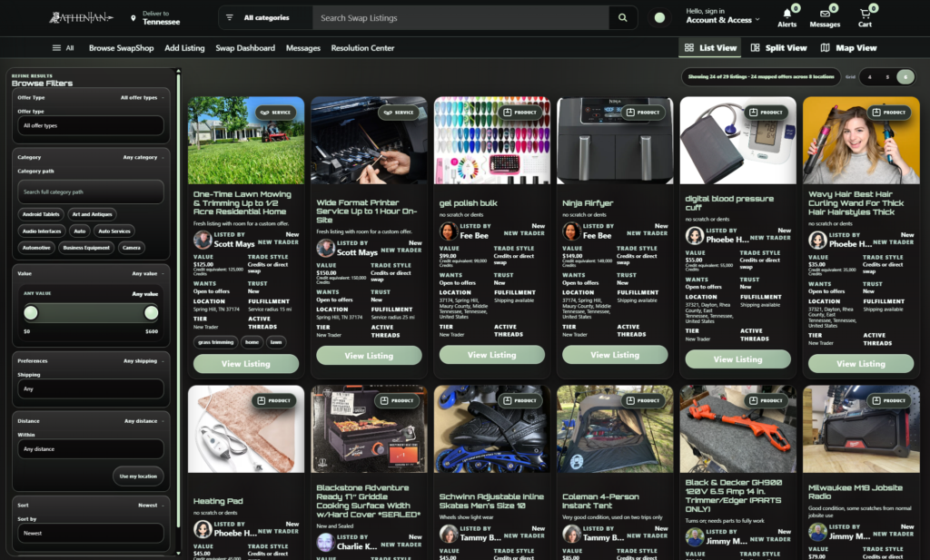Collapse the Offer Type filter section
930x560 pixels.
(90, 98)
